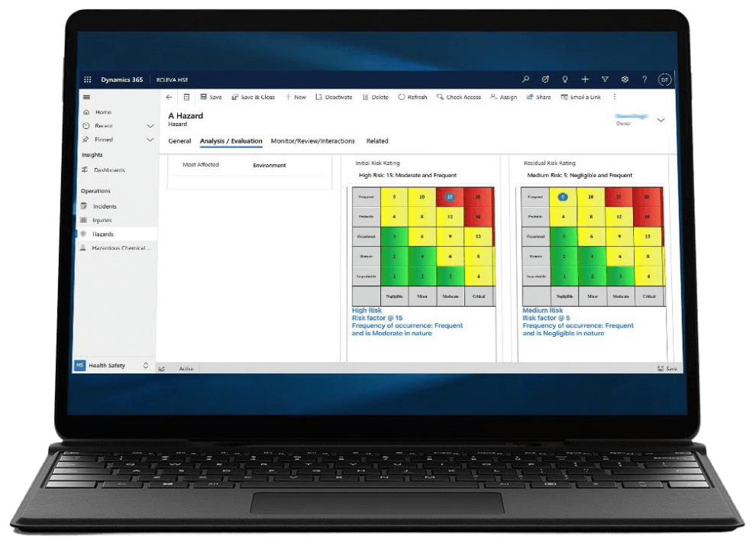Image resolution: width=756 pixels, height=546 pixels.
Task: Click the open record set icon
Action: [x=186, y=97]
